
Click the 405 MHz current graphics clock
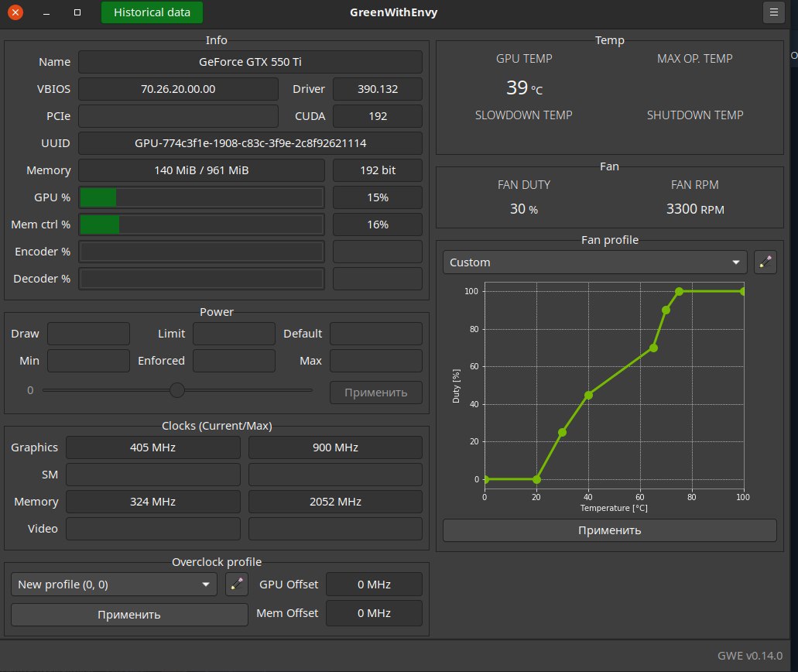click(152, 447)
